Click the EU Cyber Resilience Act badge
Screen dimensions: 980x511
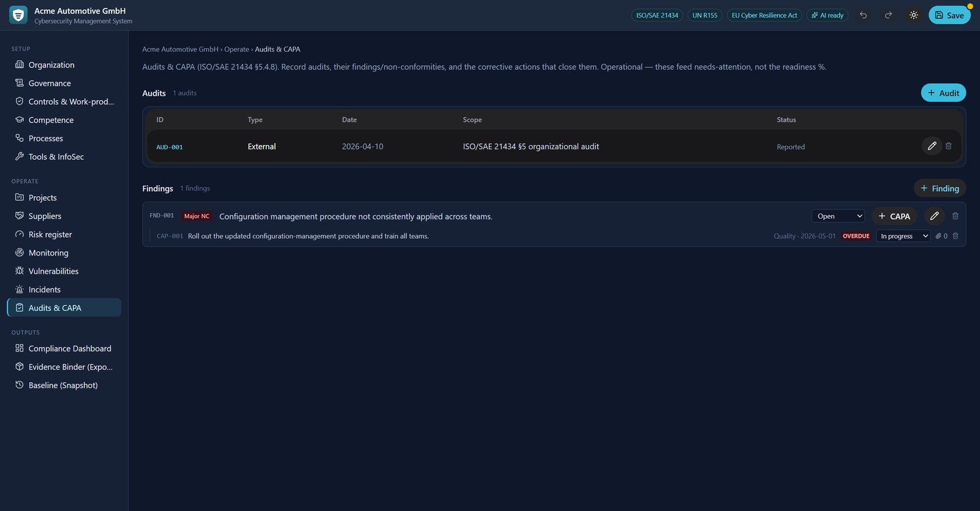coord(764,15)
